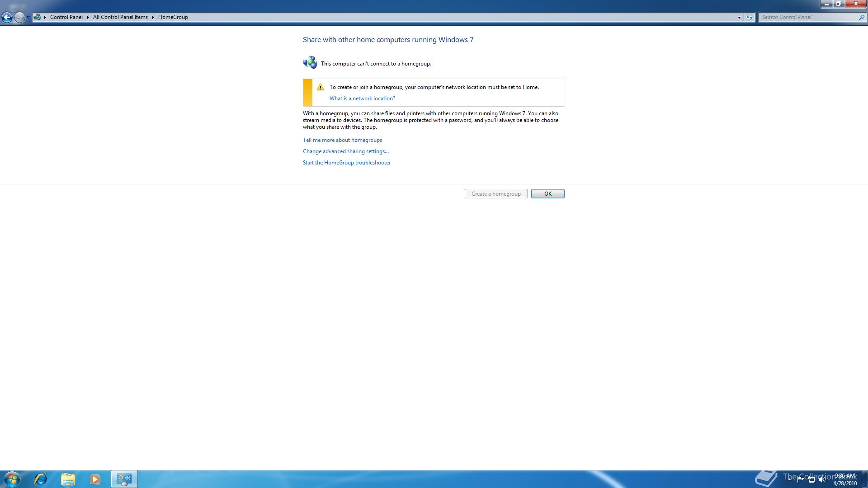Click the page heading 'Share with other home computers'
This screenshot has width=868, height=488.
click(388, 40)
